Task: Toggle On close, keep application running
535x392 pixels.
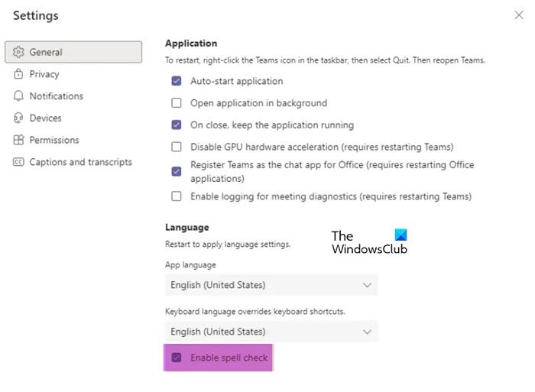Action: (177, 125)
